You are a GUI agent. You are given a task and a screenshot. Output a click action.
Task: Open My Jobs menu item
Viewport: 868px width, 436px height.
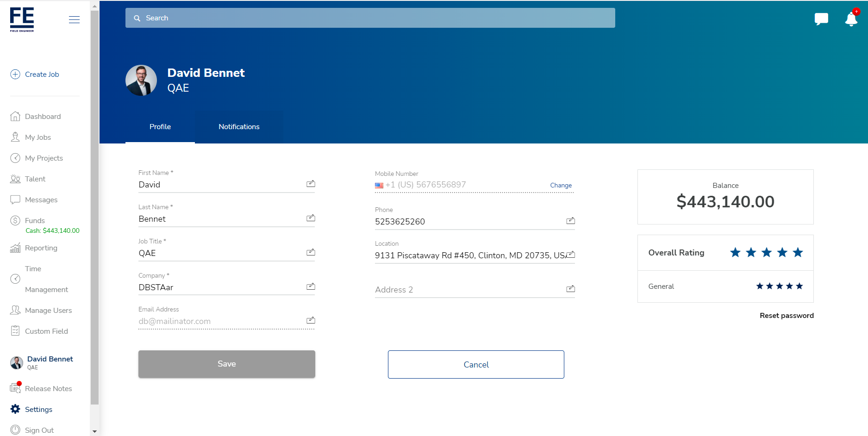pos(38,137)
